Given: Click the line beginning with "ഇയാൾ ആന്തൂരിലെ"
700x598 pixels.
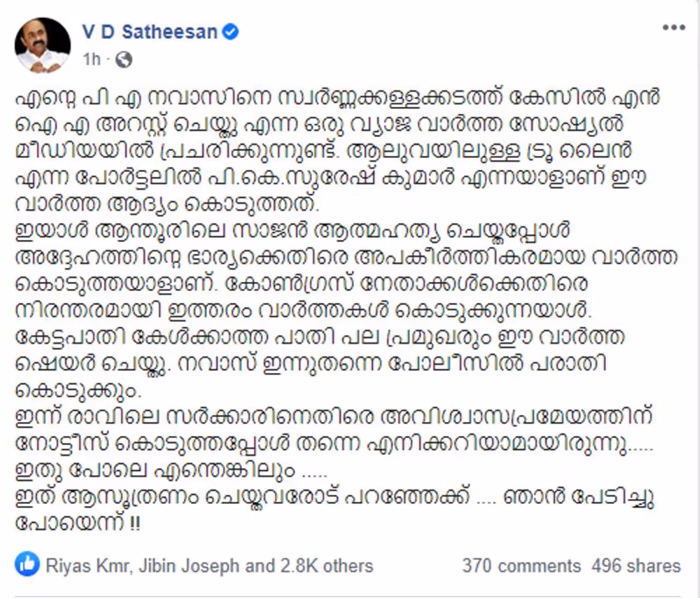Looking at the screenshot, I should point(293,230).
